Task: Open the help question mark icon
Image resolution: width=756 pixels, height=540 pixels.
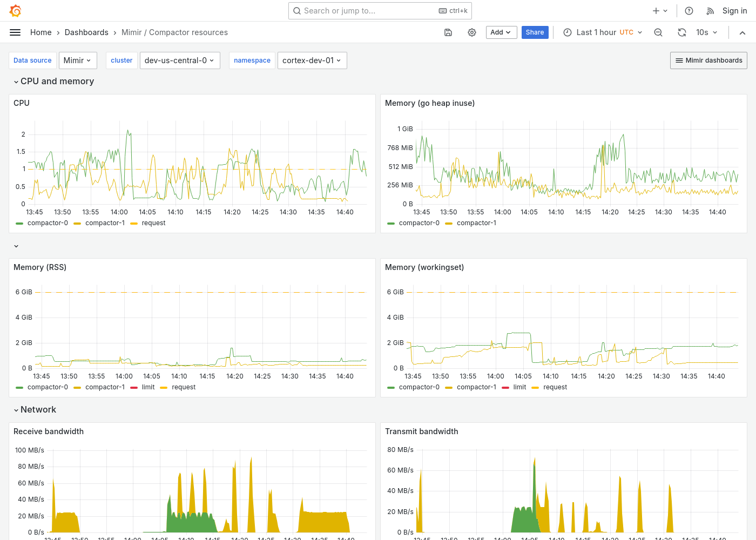Action: [688, 10]
